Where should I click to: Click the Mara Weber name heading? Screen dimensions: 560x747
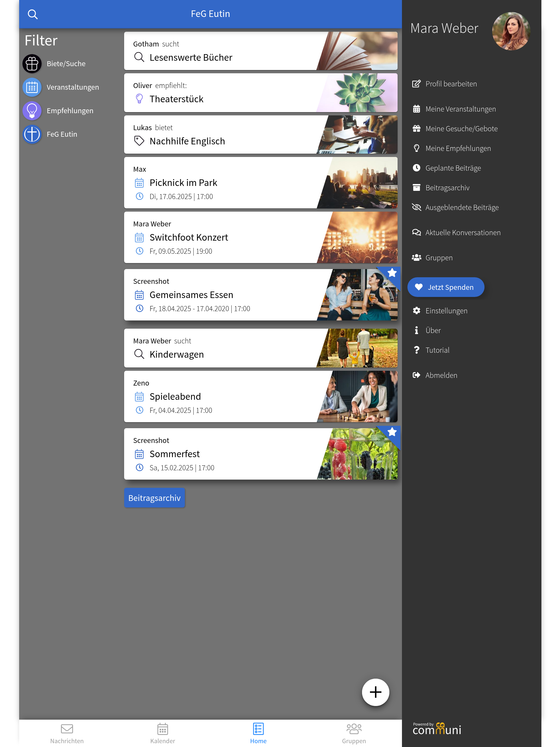(x=444, y=28)
